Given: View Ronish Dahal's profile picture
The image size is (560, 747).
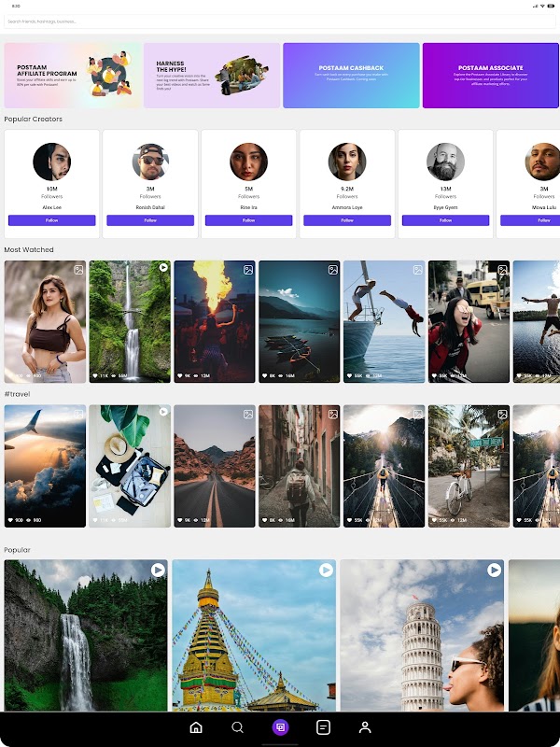Looking at the screenshot, I should click(x=150, y=162).
